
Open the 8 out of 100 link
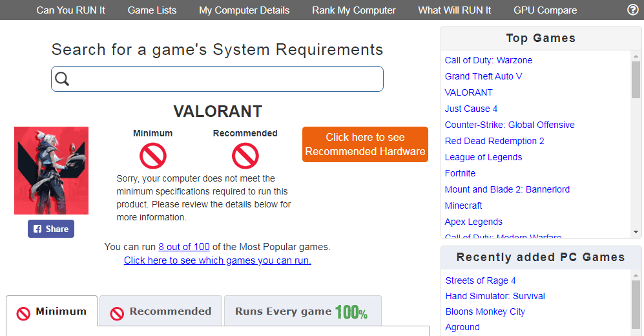[184, 247]
